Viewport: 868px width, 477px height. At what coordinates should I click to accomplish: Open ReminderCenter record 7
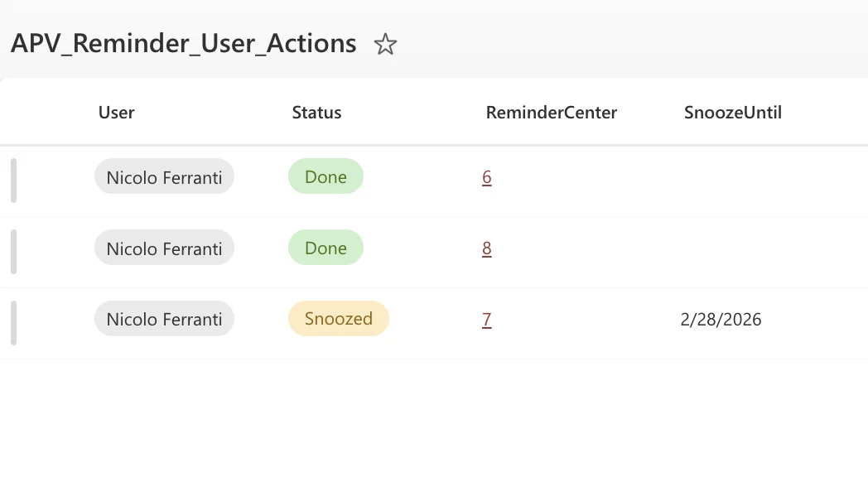click(x=488, y=319)
